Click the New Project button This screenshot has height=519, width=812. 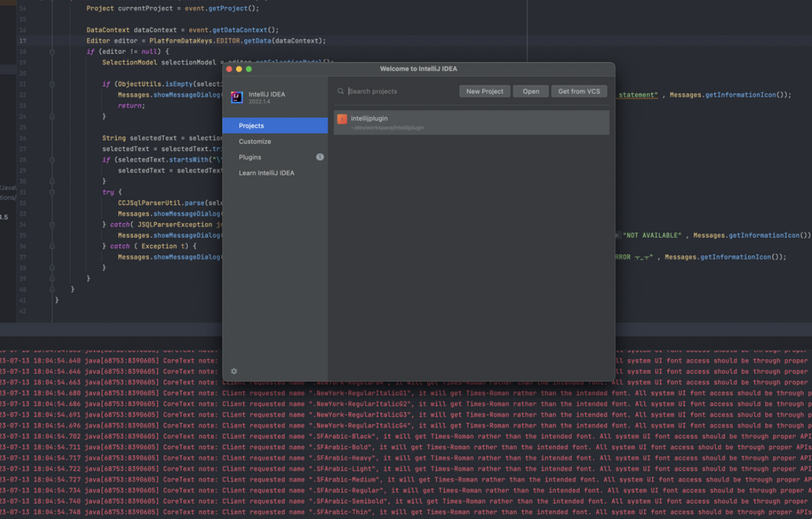[x=485, y=91]
